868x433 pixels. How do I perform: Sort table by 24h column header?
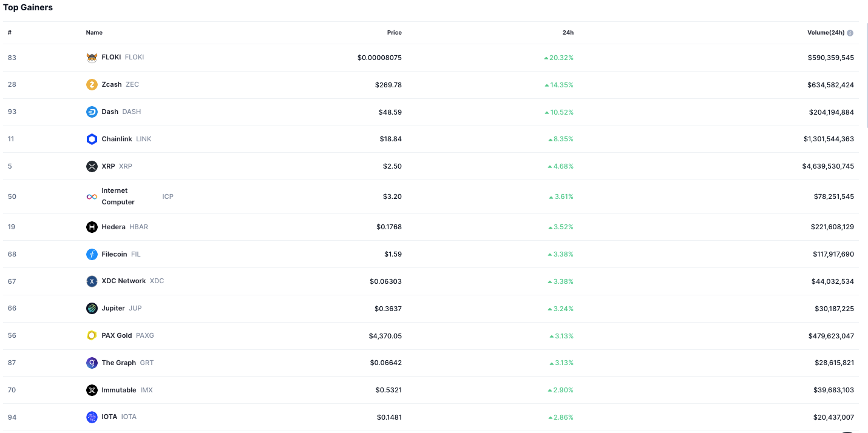(568, 33)
